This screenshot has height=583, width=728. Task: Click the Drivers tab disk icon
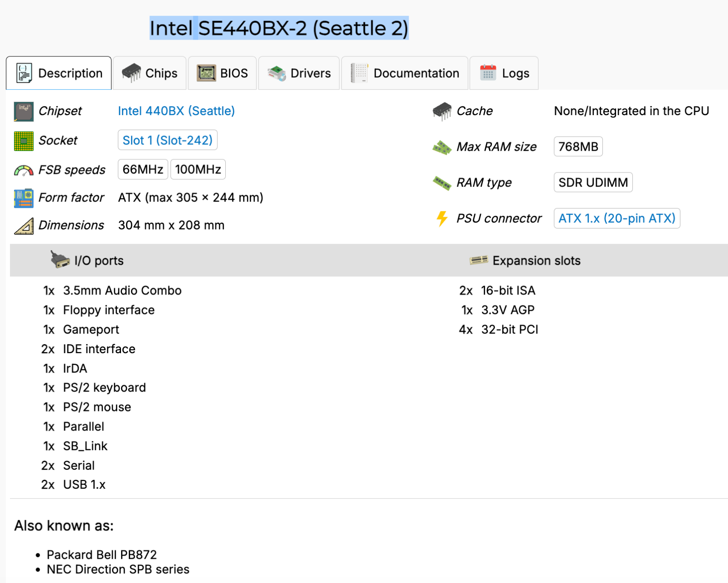277,73
